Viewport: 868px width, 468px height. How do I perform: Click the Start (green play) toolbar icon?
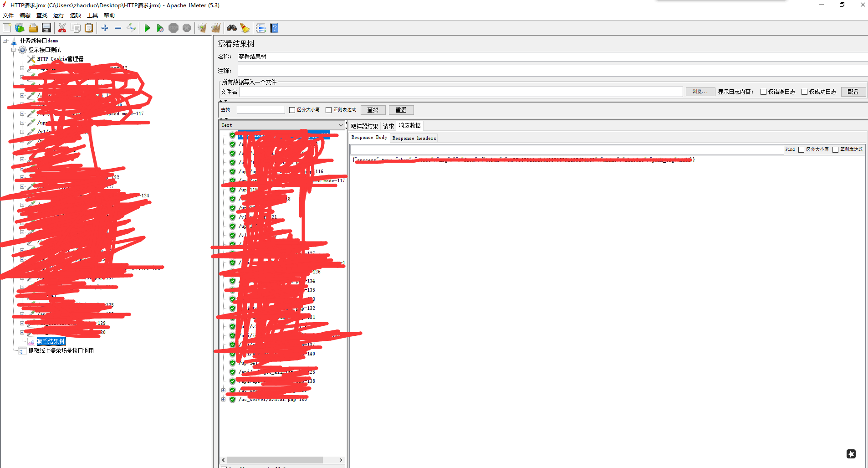tap(147, 28)
